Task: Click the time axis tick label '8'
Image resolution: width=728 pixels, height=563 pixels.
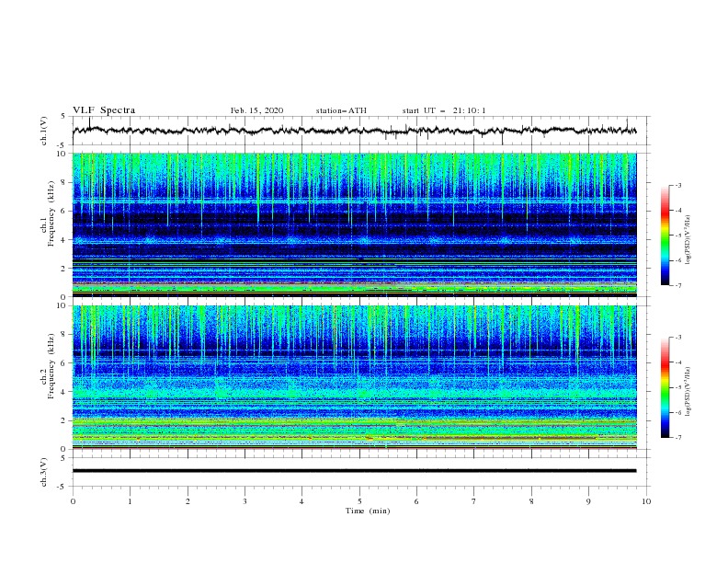Action: [531, 501]
